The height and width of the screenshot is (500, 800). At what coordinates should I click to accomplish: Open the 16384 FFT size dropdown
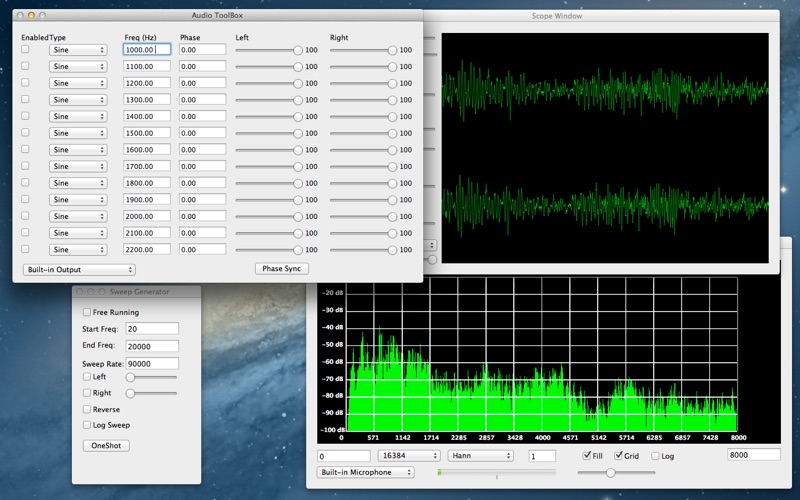tap(408, 456)
